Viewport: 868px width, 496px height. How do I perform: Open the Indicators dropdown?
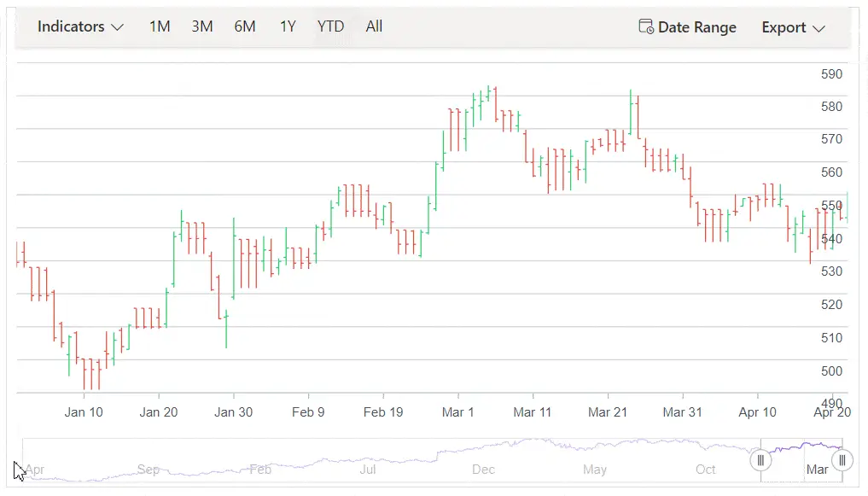(x=80, y=26)
